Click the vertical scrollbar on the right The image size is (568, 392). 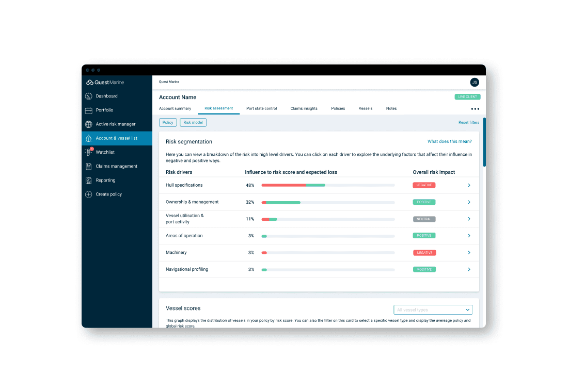[x=484, y=142]
